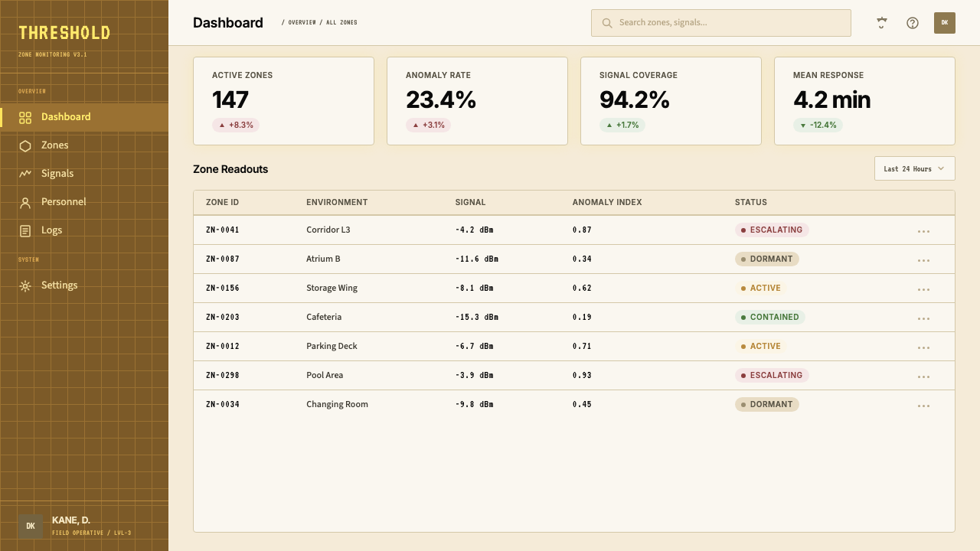Image resolution: width=980 pixels, height=551 pixels.
Task: Open the Personnel sidebar item
Action: tap(84, 202)
